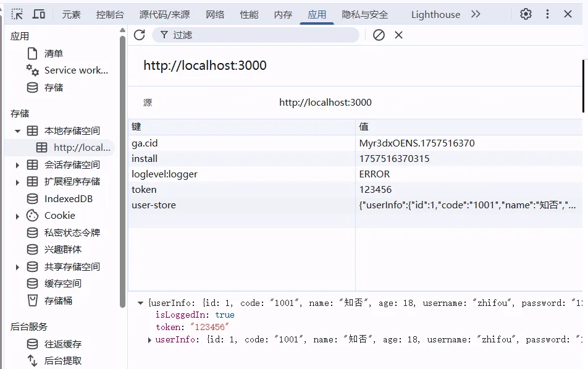Delete selected entry with X icon
The height and width of the screenshot is (369, 588).
[x=398, y=35]
